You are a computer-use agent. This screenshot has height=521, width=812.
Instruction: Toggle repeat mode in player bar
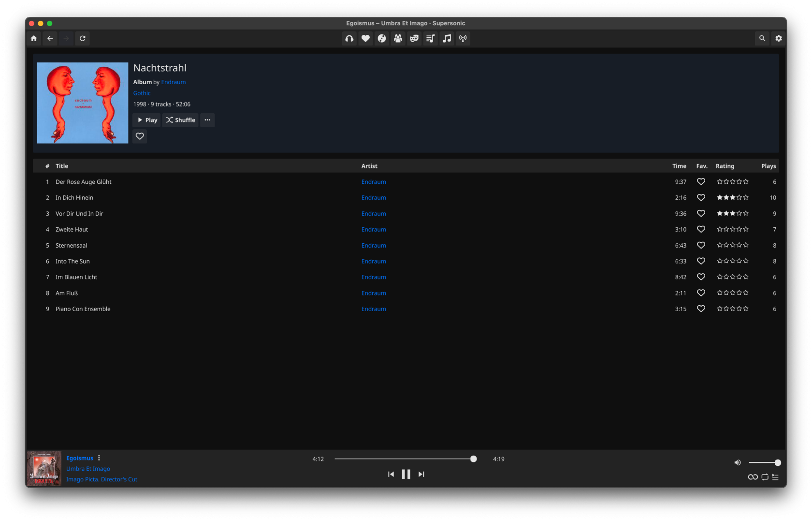(765, 477)
